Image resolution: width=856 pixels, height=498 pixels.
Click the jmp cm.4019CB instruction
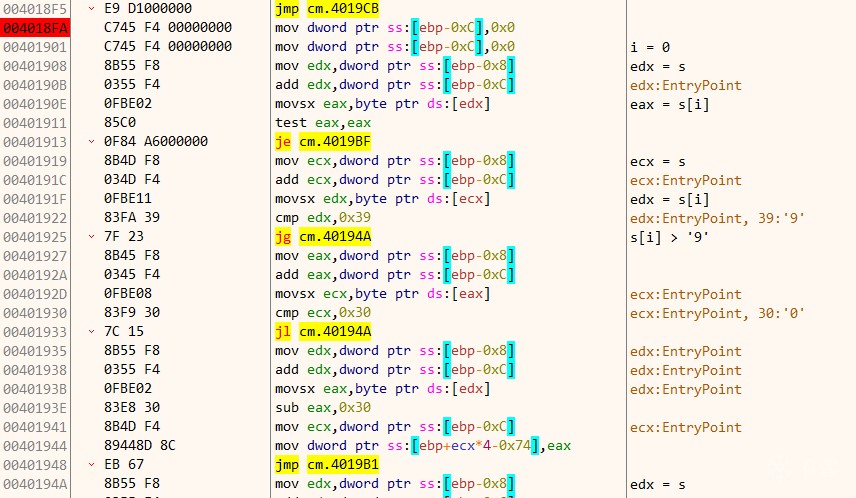pyautogui.click(x=326, y=9)
